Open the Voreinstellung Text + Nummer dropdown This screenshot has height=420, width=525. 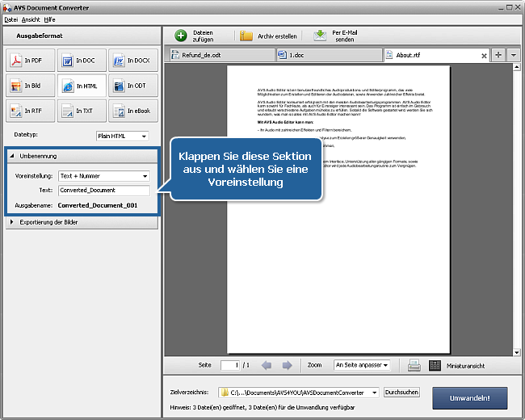click(104, 176)
